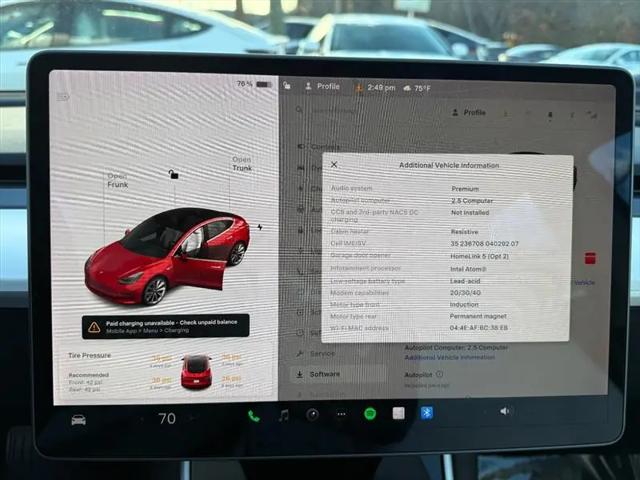Tap the Tire Pressure label

[x=89, y=356]
